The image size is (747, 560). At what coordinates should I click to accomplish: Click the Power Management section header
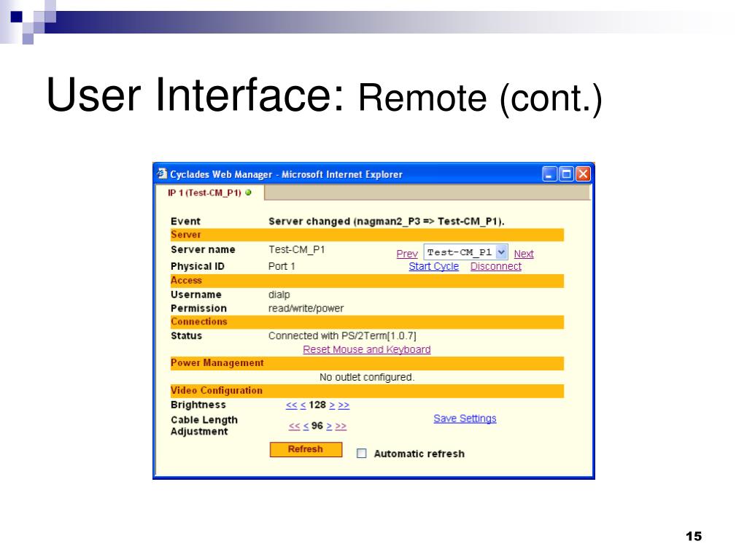[367, 363]
